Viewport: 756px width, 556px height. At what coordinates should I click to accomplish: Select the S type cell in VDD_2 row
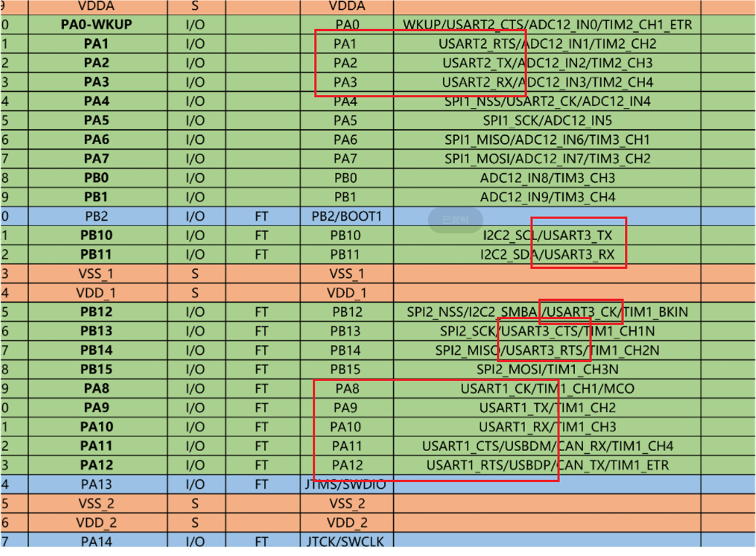pyautogui.click(x=195, y=523)
